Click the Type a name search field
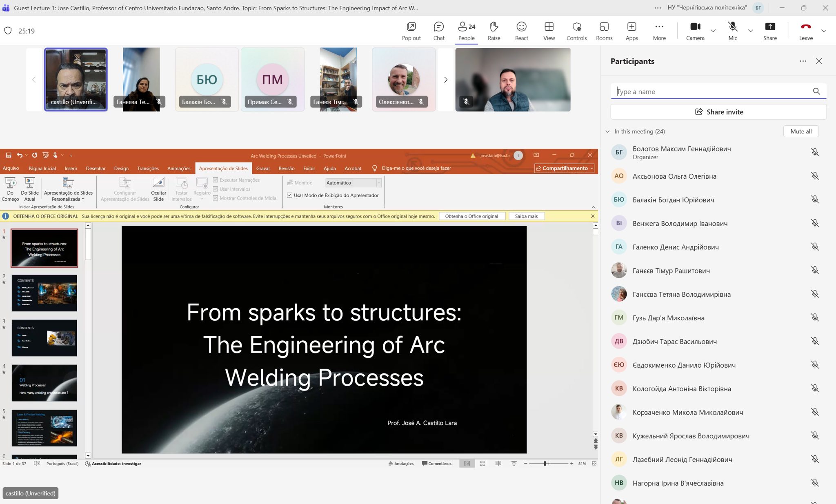The image size is (836, 504). click(x=712, y=92)
